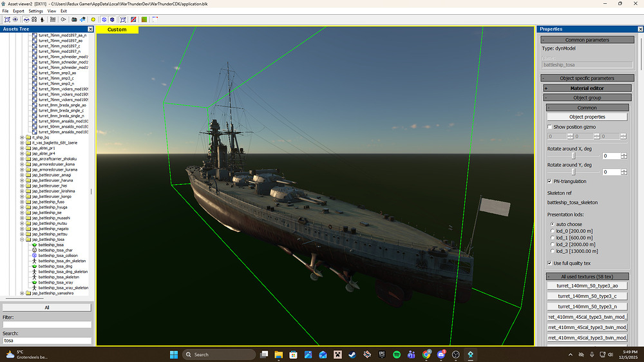Image resolution: width=644 pixels, height=362 pixels.
Task: Open Steam from the Windows taskbar
Action: point(352,354)
